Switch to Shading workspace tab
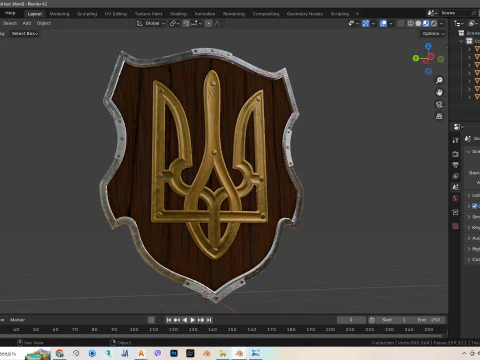The height and width of the screenshot is (360, 480). click(178, 14)
